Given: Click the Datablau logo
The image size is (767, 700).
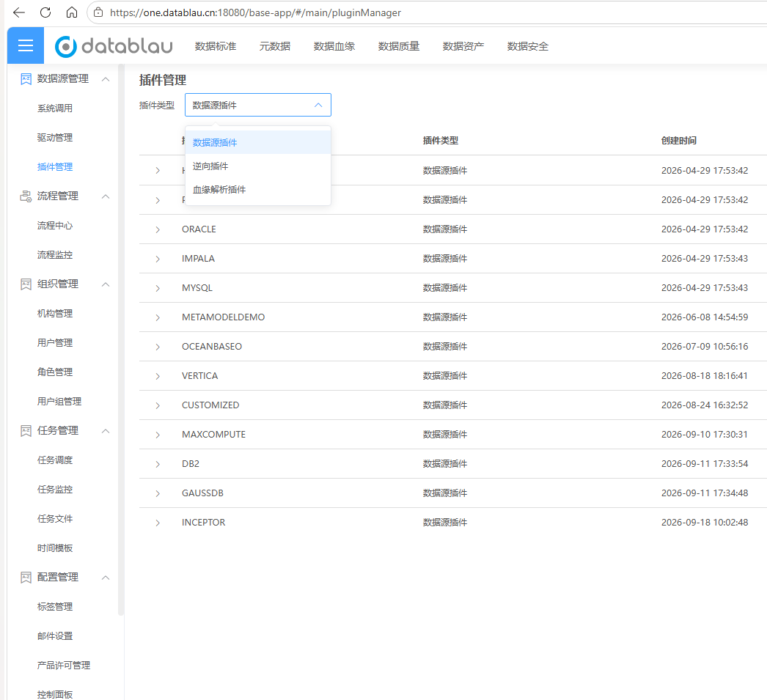Looking at the screenshot, I should coord(114,46).
